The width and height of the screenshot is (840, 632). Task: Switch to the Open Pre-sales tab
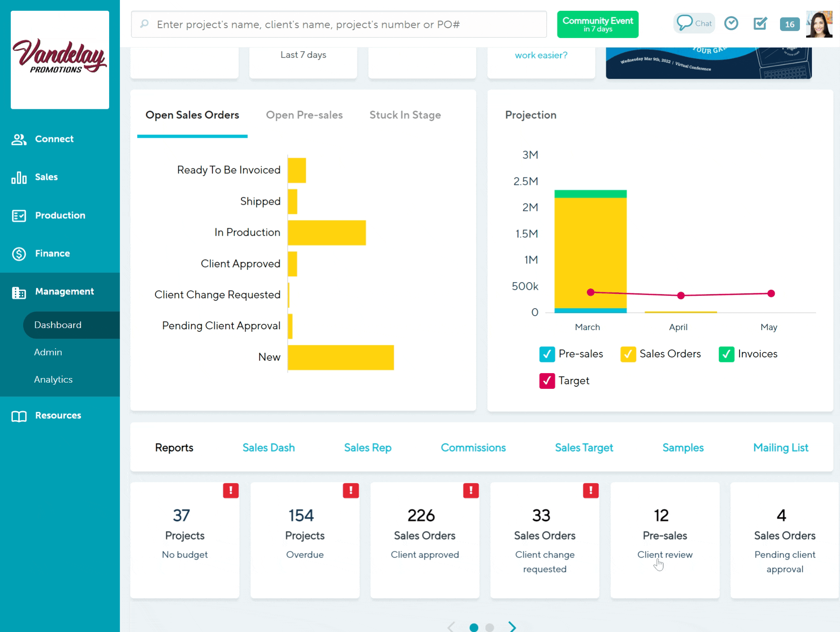click(x=305, y=115)
